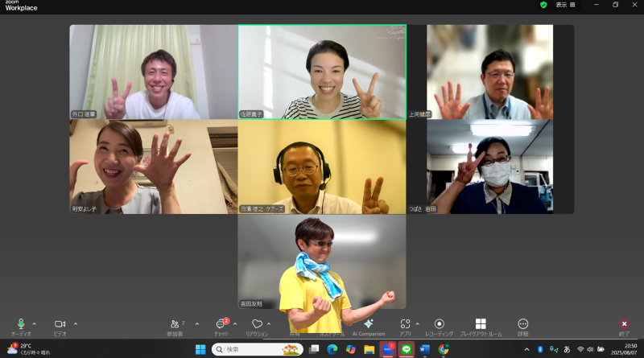Start recording with the レコーディング button

pos(439,324)
